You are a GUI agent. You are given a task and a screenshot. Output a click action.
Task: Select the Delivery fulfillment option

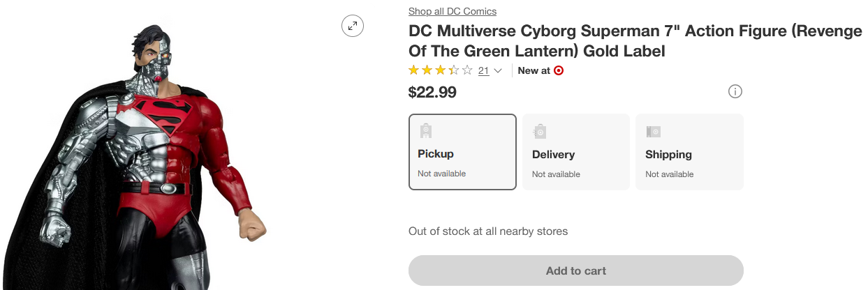point(576,152)
